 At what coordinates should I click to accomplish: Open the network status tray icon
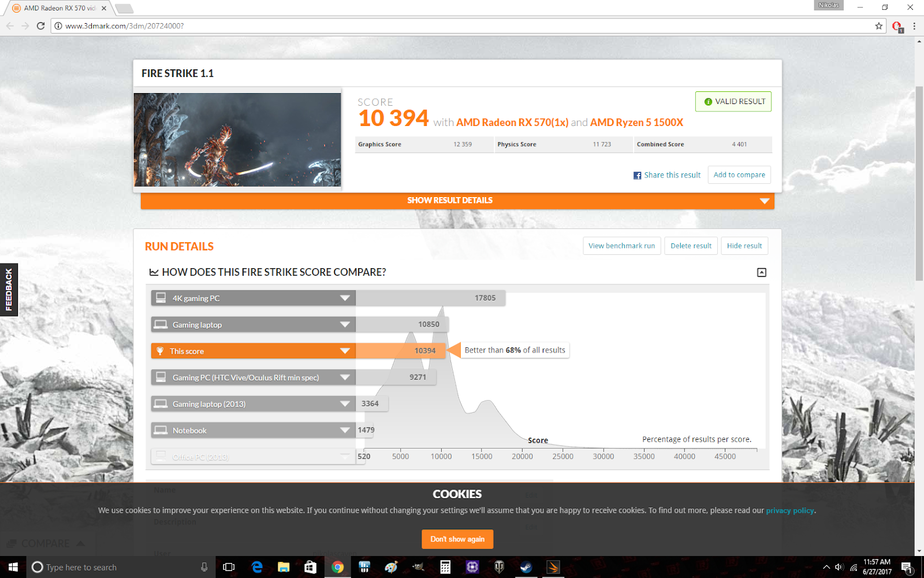854,567
